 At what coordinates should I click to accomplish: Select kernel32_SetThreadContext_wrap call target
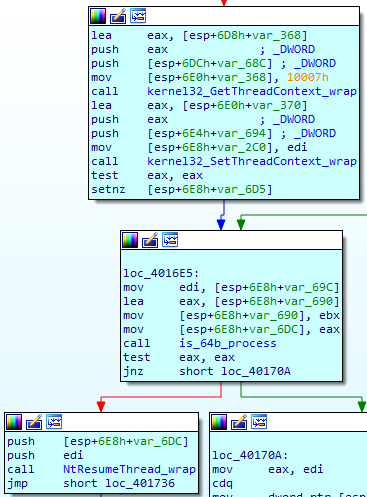[252, 161]
